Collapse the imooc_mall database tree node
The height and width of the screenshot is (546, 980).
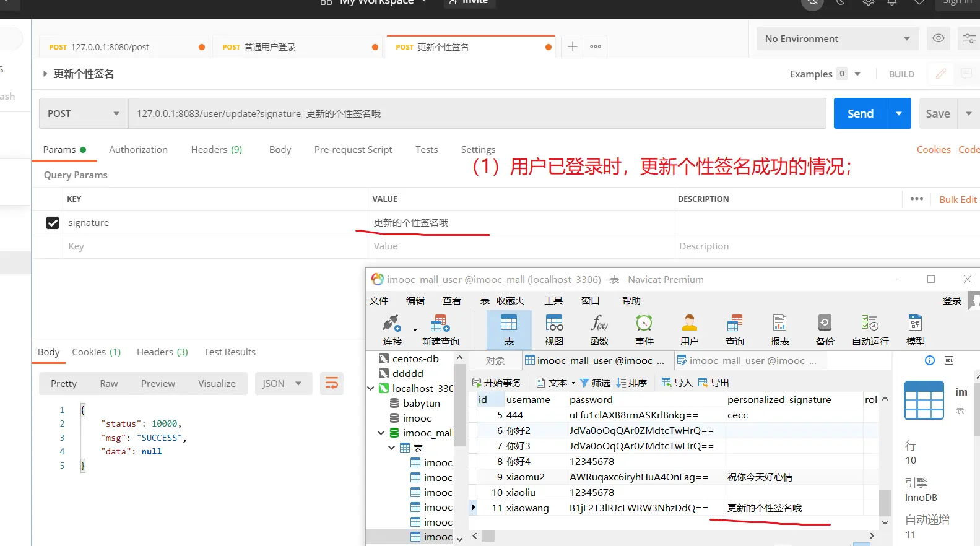(x=381, y=433)
